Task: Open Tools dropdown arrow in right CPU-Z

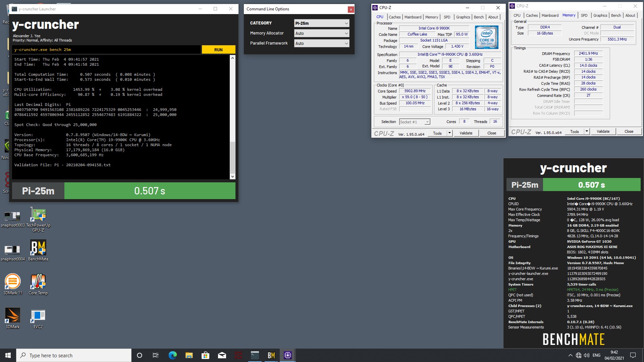Action: [x=587, y=131]
